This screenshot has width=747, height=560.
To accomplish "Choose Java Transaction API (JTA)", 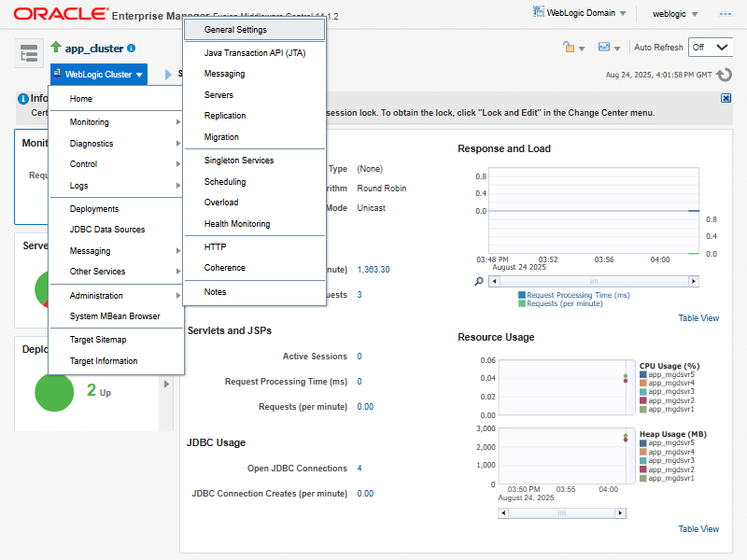I will [x=254, y=53].
